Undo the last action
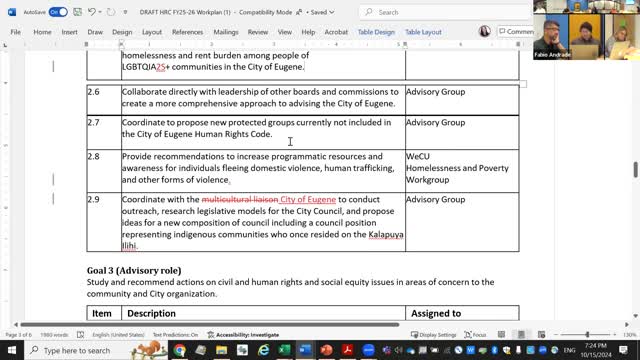This screenshot has width=640, height=360. pos(92,12)
